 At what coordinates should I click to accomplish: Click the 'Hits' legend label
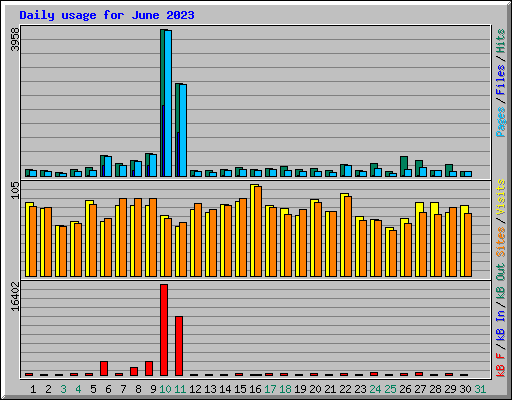(500, 41)
